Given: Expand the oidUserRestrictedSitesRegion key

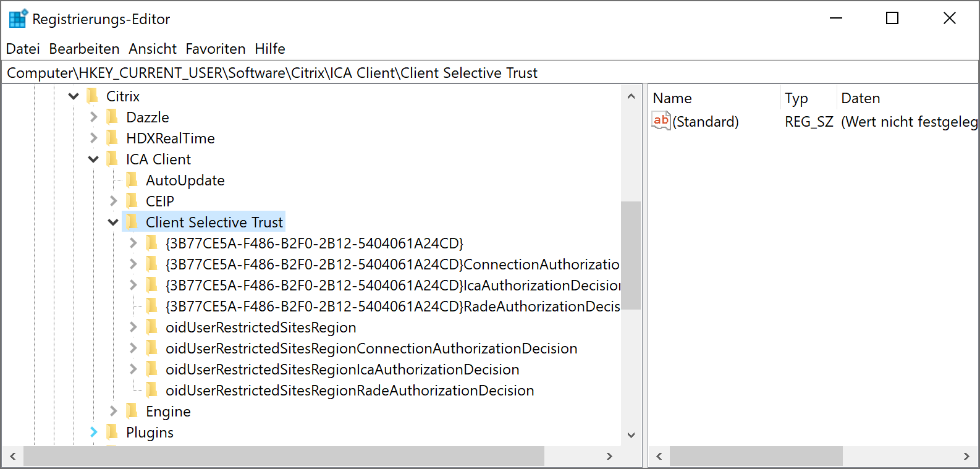Looking at the screenshot, I should [133, 327].
